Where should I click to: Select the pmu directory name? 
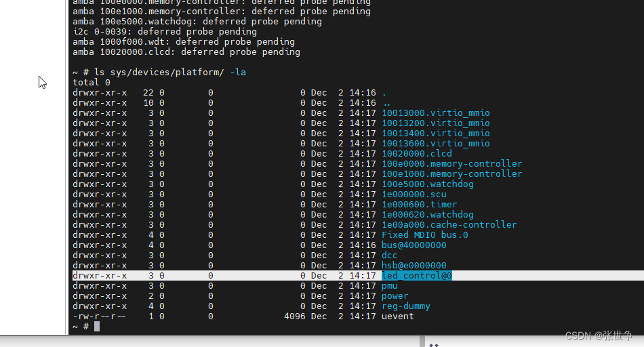coord(389,286)
